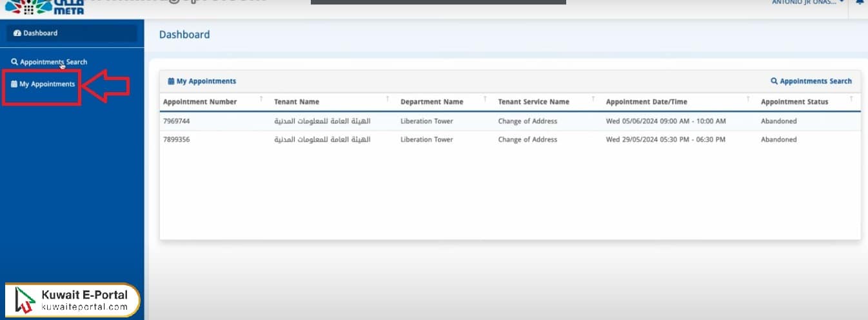Click the Kuwait E-Portal watermark logo
Viewport: 868px width, 320px height.
(72, 300)
